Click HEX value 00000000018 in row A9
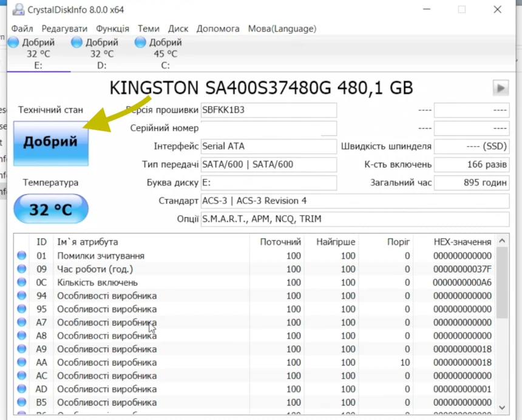The image size is (522, 420). [463, 349]
